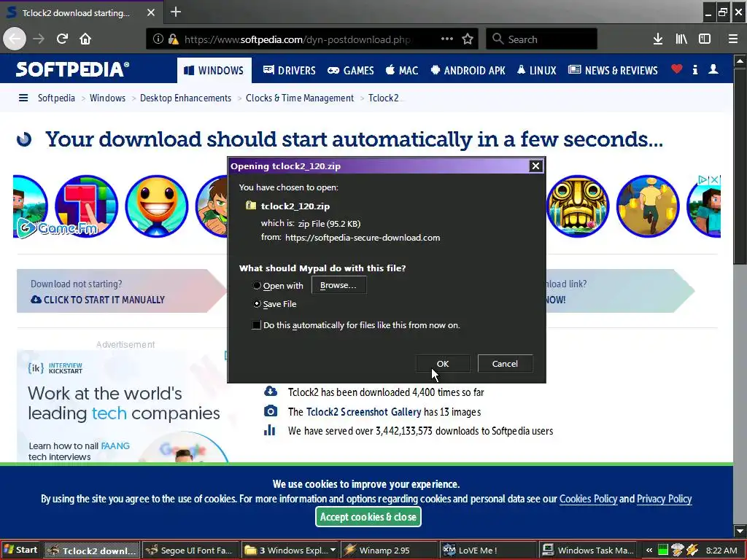Go to Windows breadcrumb link
This screenshot has width=747, height=560.
pos(108,98)
